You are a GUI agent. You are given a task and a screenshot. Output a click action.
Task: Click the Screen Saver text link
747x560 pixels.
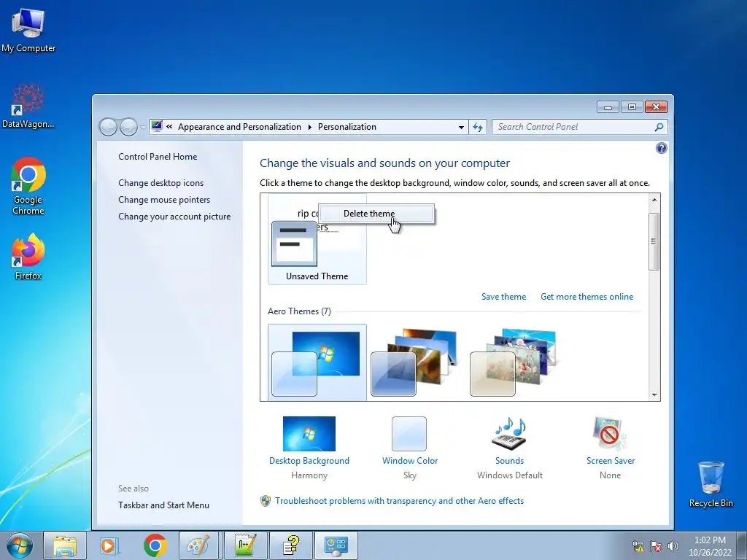pyautogui.click(x=611, y=461)
